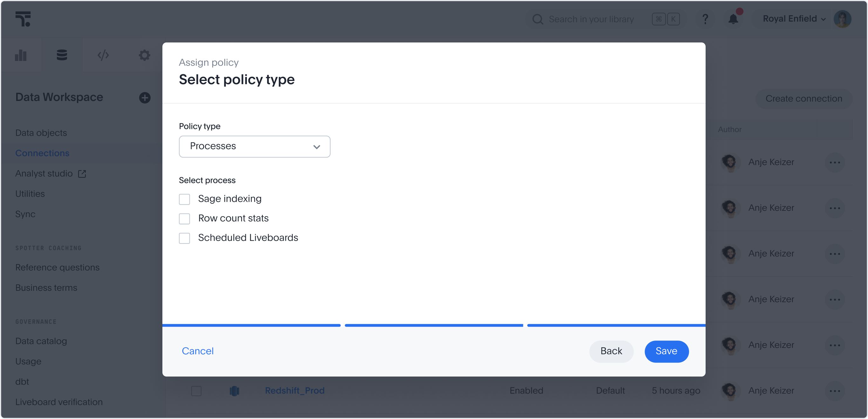Expand the Royal Enfield org switcher
This screenshot has width=868, height=419.
(x=794, y=19)
